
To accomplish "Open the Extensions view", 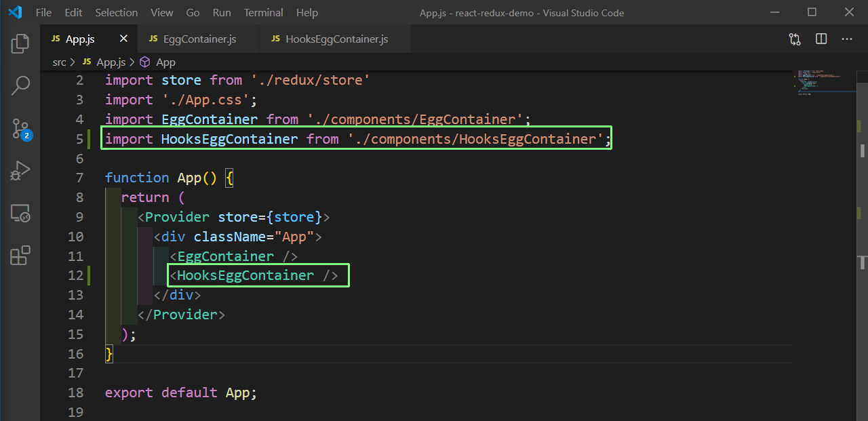I will click(20, 255).
